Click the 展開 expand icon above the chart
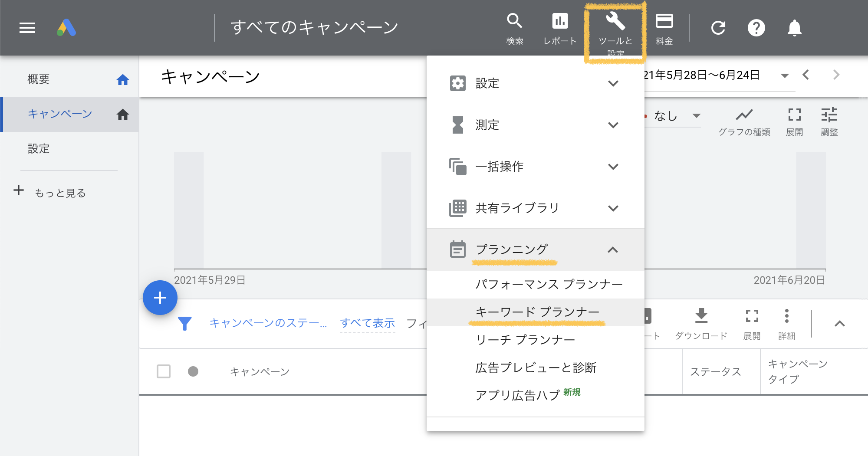Image resolution: width=868 pixels, height=456 pixels. [x=795, y=115]
